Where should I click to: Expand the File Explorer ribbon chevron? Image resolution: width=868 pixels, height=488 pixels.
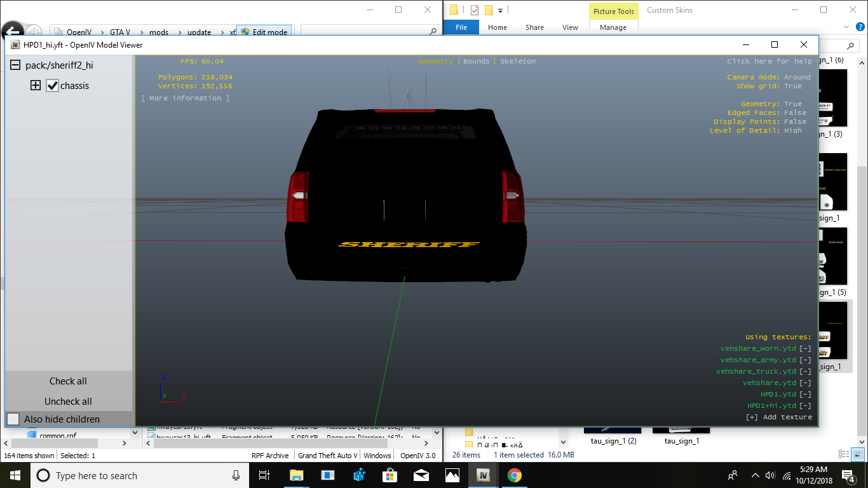coord(846,27)
